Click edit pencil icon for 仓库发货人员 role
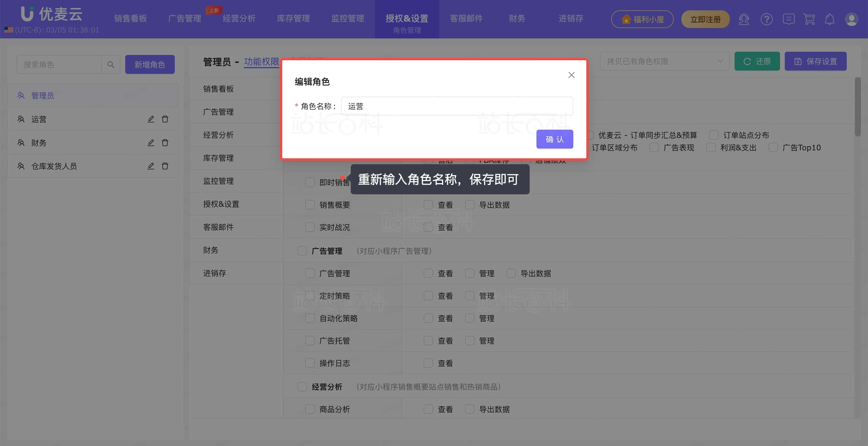 click(151, 166)
